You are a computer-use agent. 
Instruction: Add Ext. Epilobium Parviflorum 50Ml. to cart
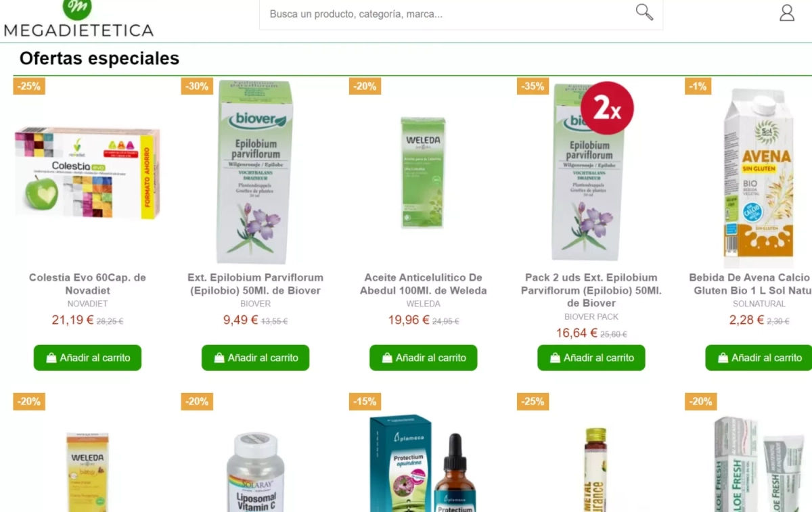click(255, 358)
